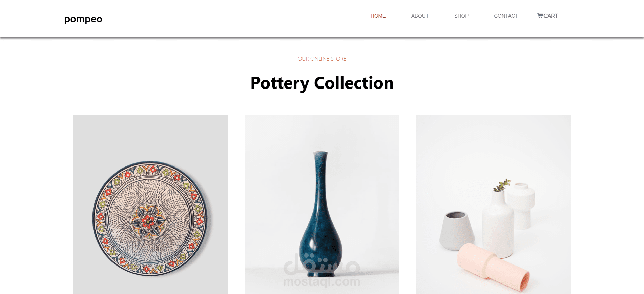The height and width of the screenshot is (294, 644).
Task: Click the red flower center of plate
Action: click(x=148, y=221)
